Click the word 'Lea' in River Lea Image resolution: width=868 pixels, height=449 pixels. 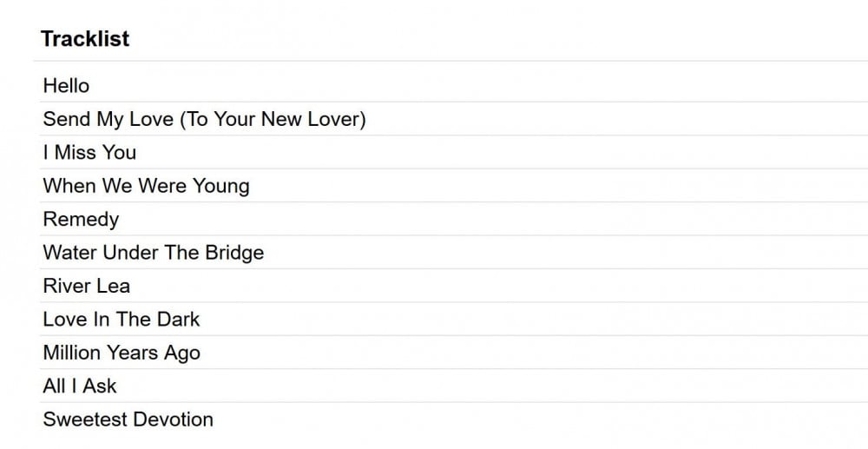(x=113, y=286)
